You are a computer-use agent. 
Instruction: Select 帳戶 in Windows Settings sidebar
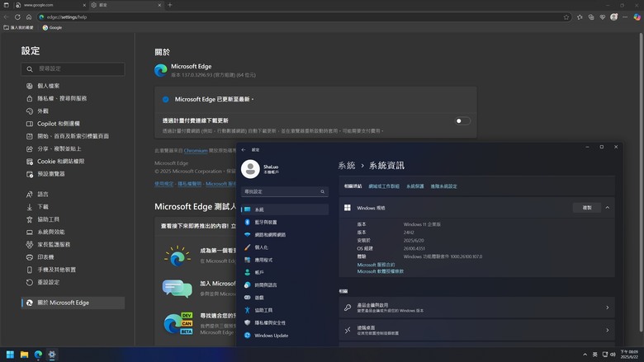285,273
